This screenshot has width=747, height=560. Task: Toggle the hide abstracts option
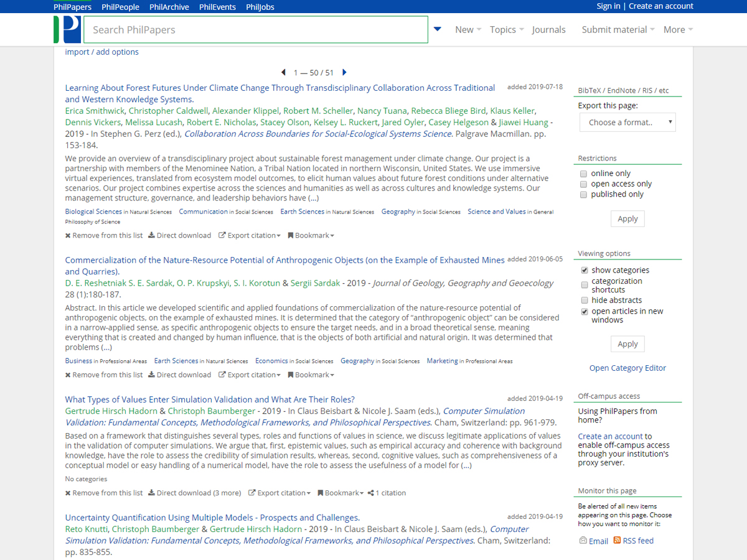584,301
